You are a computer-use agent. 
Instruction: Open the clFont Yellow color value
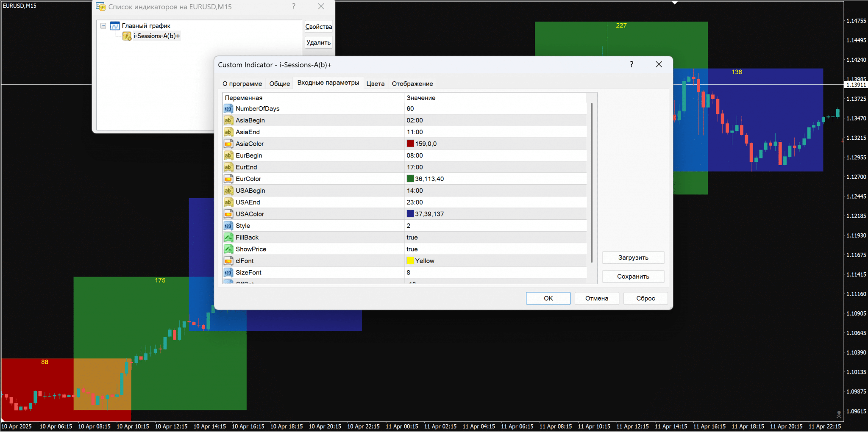click(x=424, y=261)
